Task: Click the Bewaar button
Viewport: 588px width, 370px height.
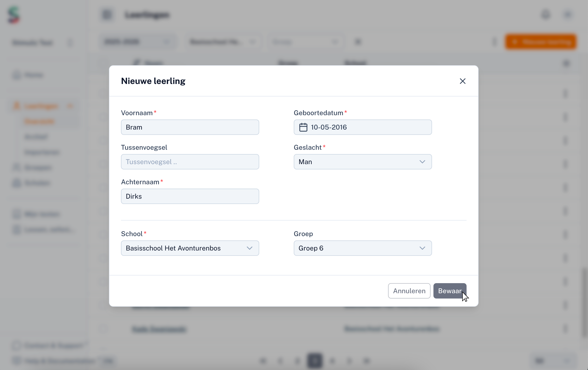Action: [x=450, y=291]
